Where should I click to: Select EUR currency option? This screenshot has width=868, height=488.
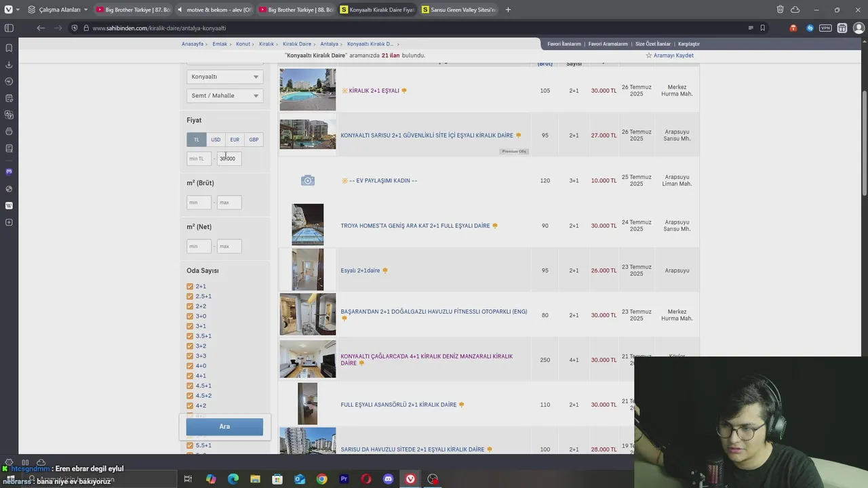pos(235,140)
